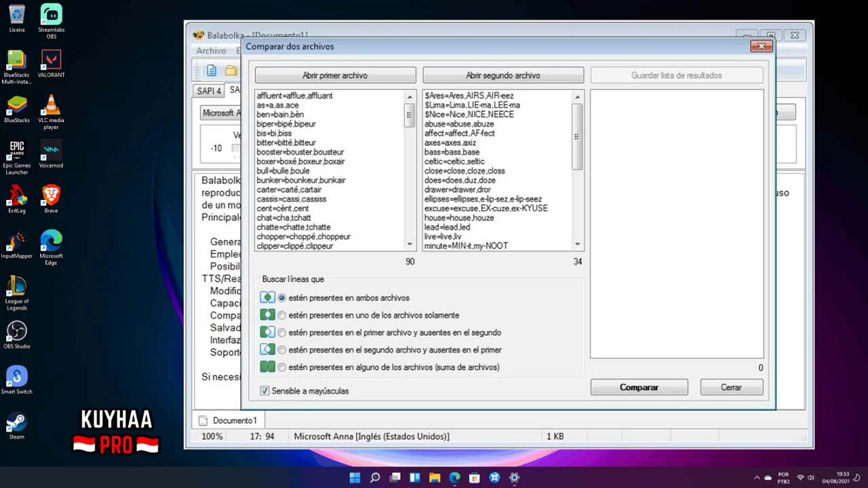Launch VALORANT desktop shortcut
Viewport: 868px width, 488px height.
pyautogui.click(x=52, y=64)
